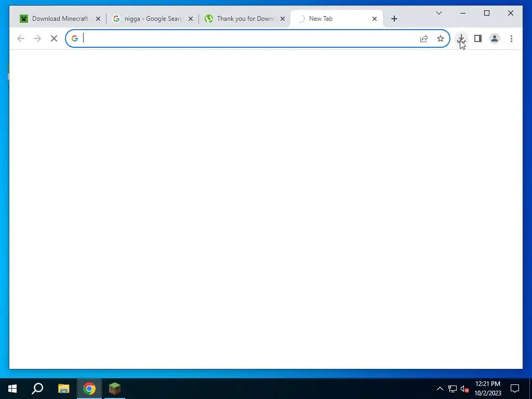This screenshot has height=399, width=532.
Task: Click the muted volume tray icon
Action: tap(464, 389)
